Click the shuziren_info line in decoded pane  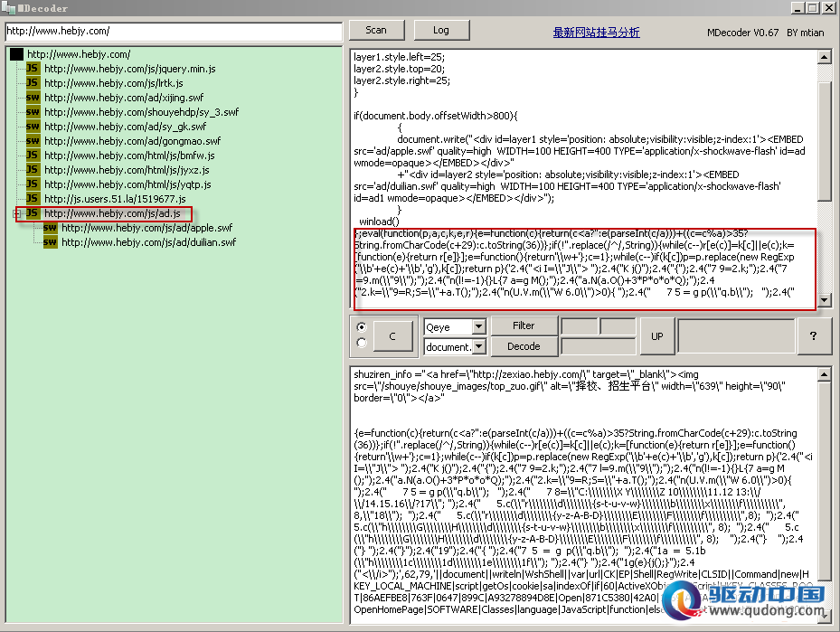pyautogui.click(x=526, y=374)
